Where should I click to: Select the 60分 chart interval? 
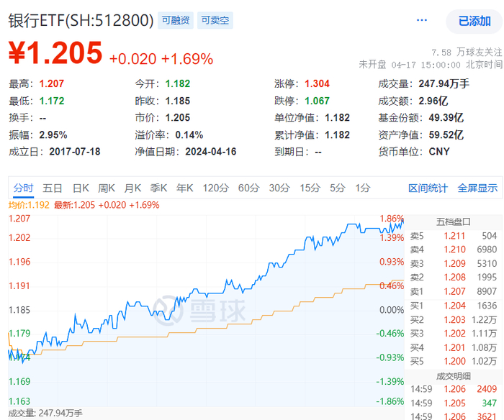tap(248, 188)
